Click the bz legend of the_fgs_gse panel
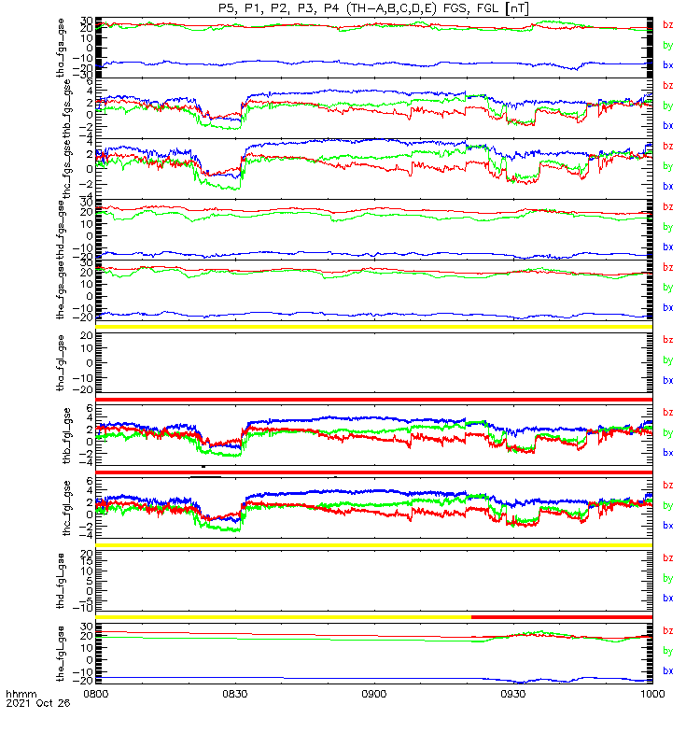The width and height of the screenshot is (700, 747). (668, 267)
